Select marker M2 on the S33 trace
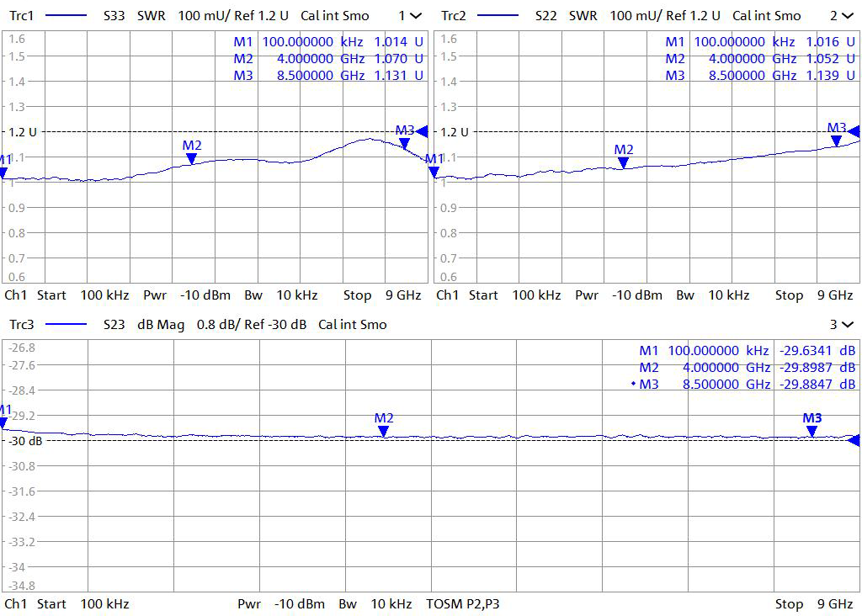This screenshot has height=616, width=862. (x=192, y=158)
